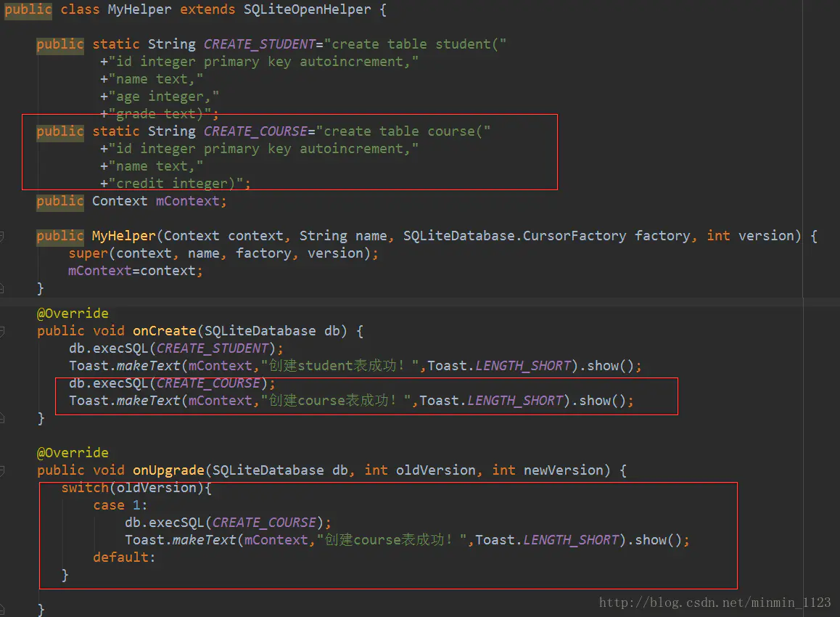Click CREATE_COURSE in its static String declaration
Screen dimensions: 840x617
(255, 131)
